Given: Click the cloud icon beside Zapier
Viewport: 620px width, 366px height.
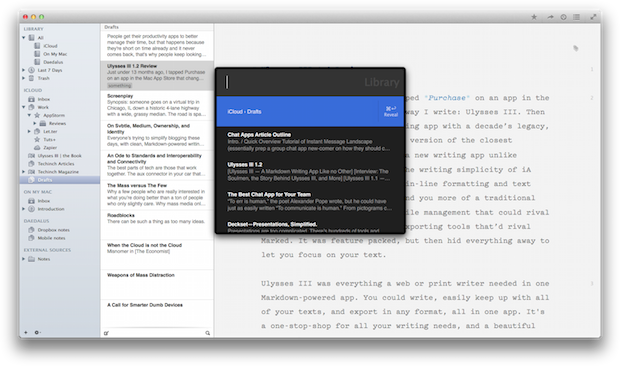Looking at the screenshot, I should click(37, 147).
